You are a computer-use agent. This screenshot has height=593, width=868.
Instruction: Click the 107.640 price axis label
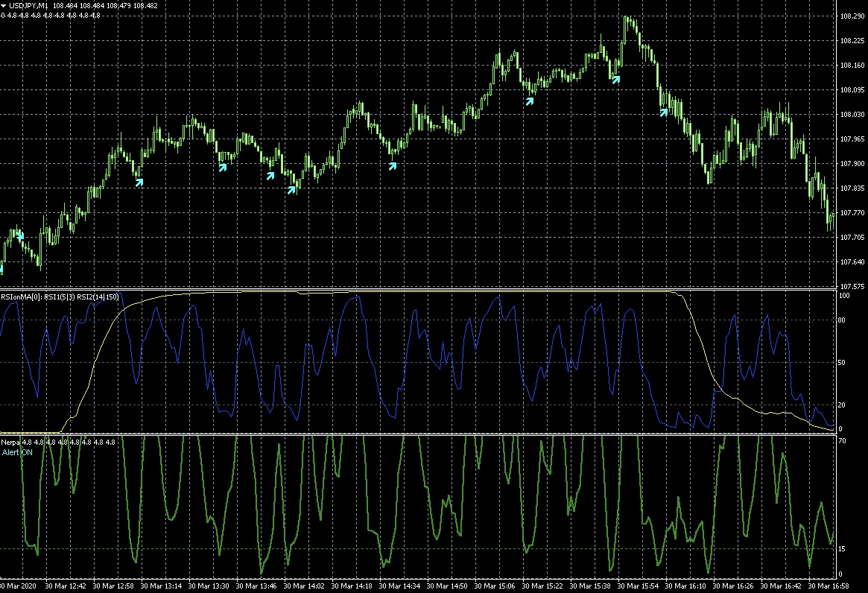click(x=852, y=262)
